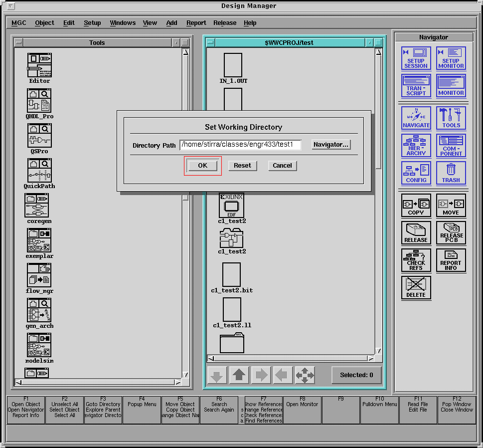Open the Transcript icon in Navigator
The width and height of the screenshot is (483, 448).
point(416,85)
